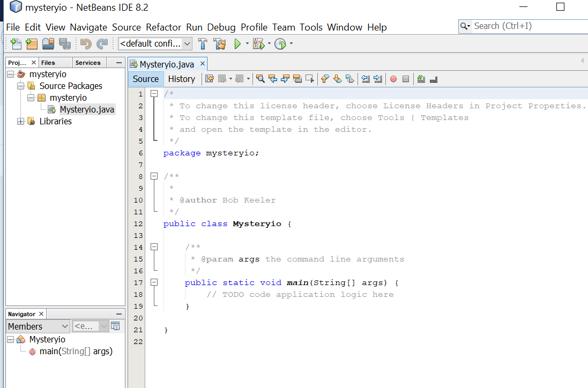Click the red Start Macro Recording icon
This screenshot has height=388, width=588.
click(393, 79)
